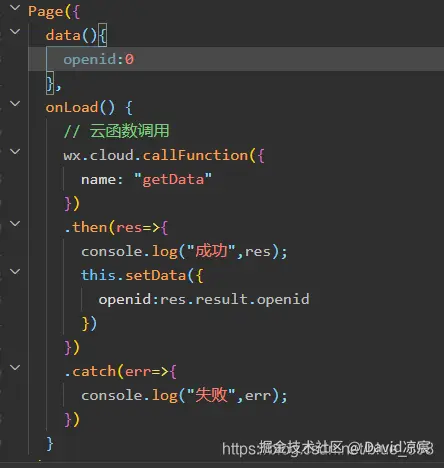Click the setData method name

(155, 275)
